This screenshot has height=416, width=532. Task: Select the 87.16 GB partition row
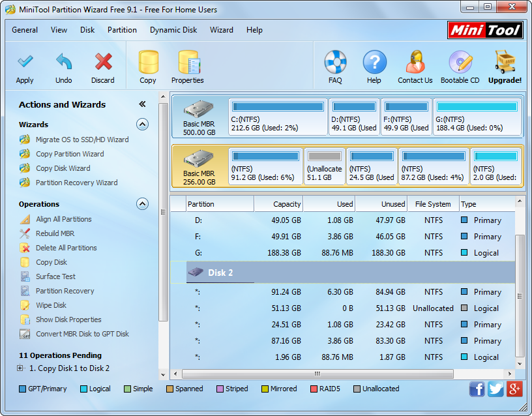coord(343,340)
